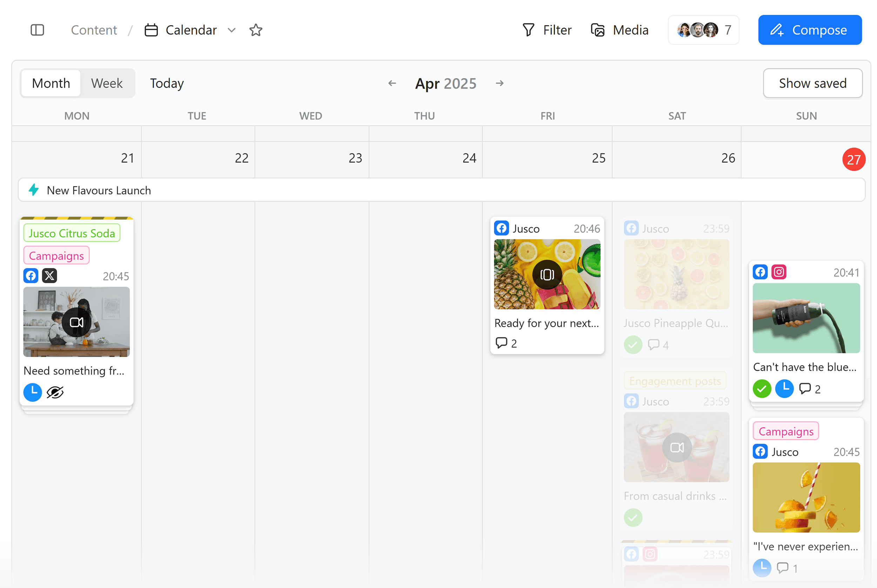Toggle the sidebar panel

(x=38, y=30)
